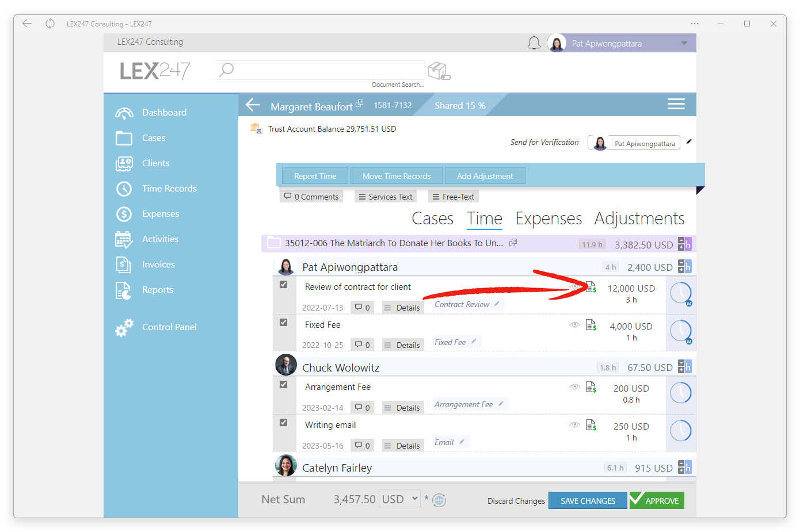Open comments for Writing email record
The width and height of the screenshot is (800, 532).
point(362,446)
